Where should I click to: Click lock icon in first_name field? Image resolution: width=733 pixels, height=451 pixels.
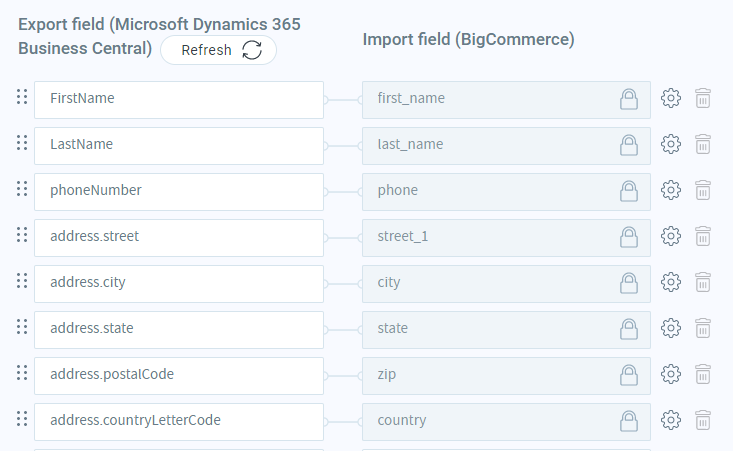629,99
